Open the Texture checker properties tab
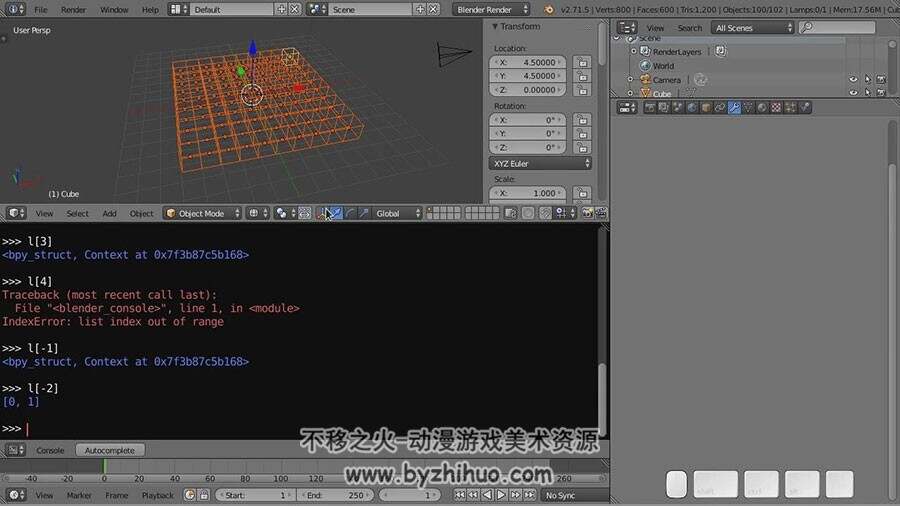 coord(776,107)
